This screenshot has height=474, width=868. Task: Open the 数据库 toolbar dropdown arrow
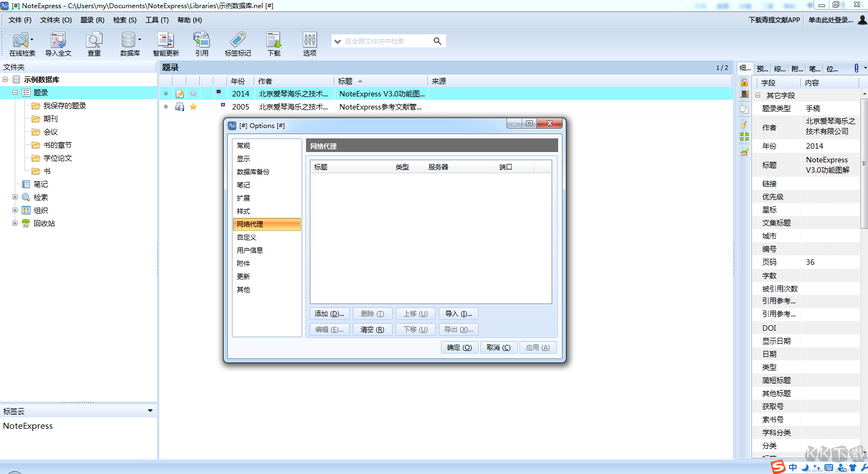tap(139, 39)
